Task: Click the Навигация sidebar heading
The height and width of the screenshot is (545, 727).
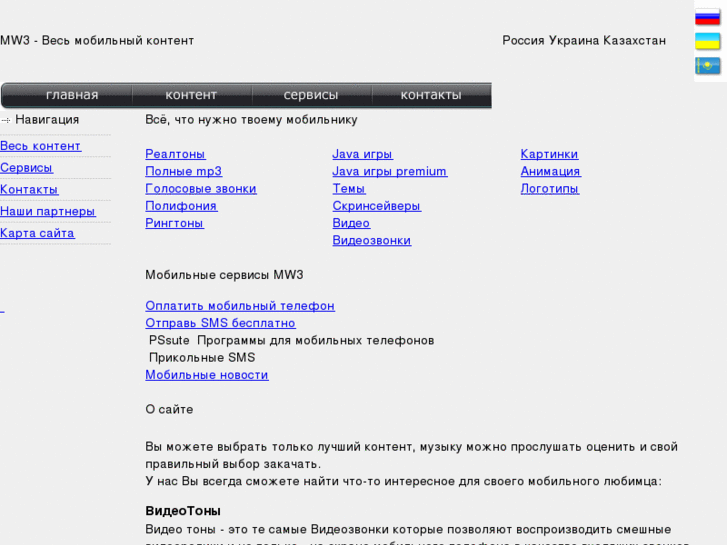Action: coord(47,120)
